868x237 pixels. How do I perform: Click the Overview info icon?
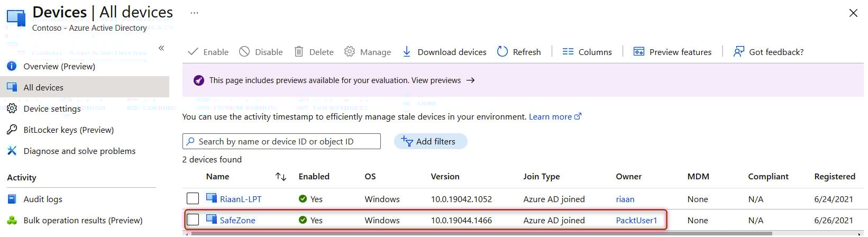12,66
